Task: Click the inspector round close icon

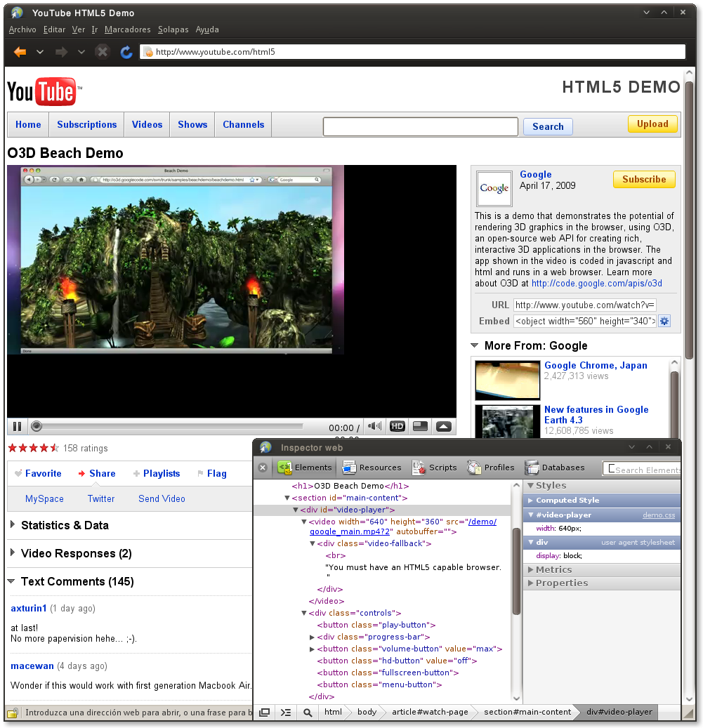Action: (263, 468)
